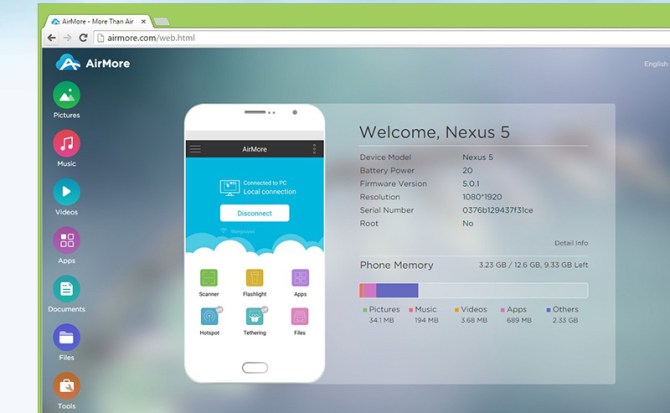Click the firmware version value 5.0.1
670x413 pixels.
coord(470,184)
